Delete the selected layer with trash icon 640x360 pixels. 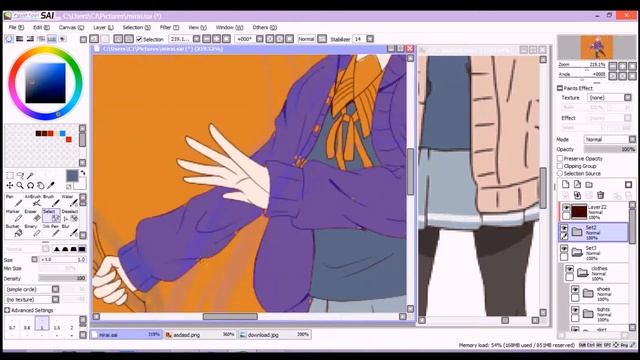(x=600, y=195)
